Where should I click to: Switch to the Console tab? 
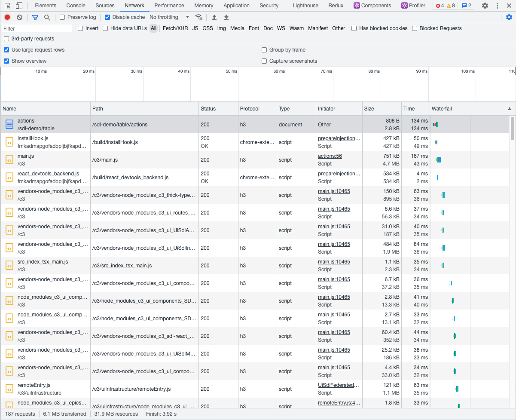(x=76, y=6)
